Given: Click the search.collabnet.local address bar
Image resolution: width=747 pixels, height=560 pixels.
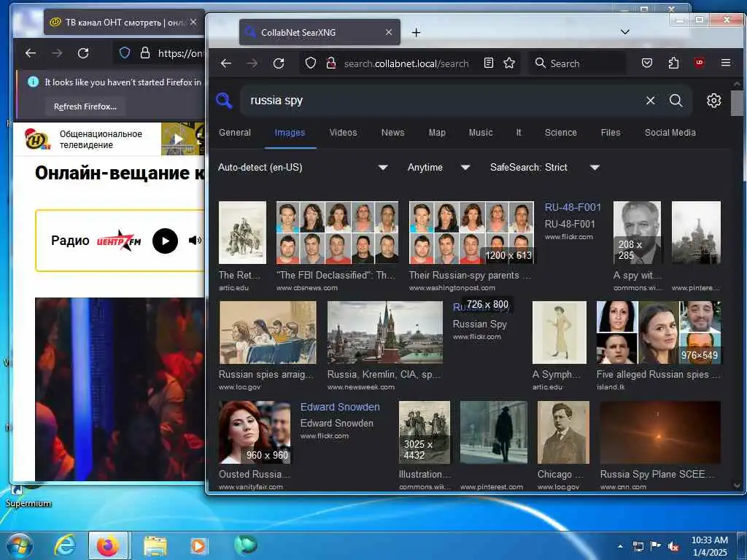Looking at the screenshot, I should pyautogui.click(x=406, y=63).
